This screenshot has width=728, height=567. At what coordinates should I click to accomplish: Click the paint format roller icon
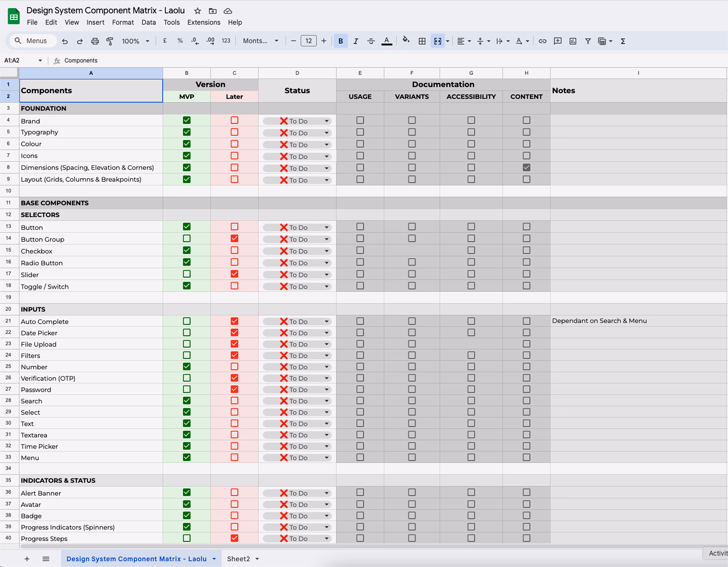[x=110, y=41]
